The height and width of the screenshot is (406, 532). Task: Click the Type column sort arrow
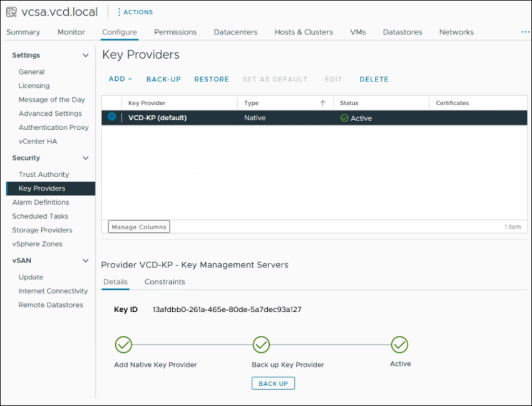pyautogui.click(x=322, y=103)
